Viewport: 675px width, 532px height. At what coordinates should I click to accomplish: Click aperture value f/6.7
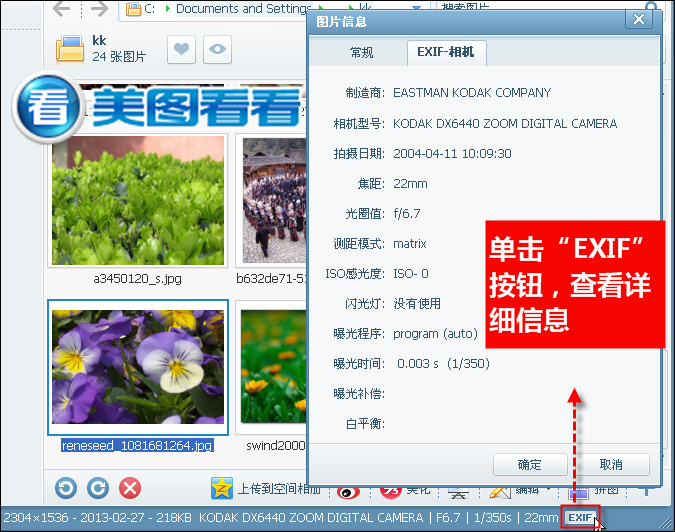pyautogui.click(x=407, y=213)
